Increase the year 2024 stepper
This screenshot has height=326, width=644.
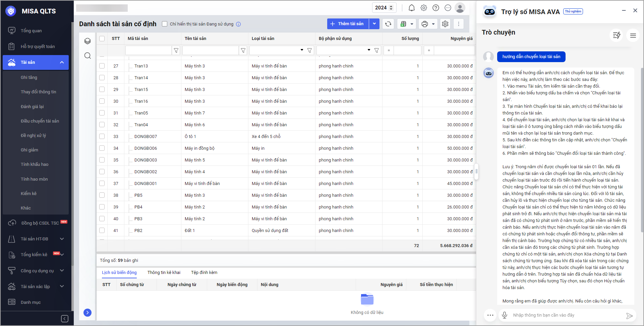(x=391, y=6)
